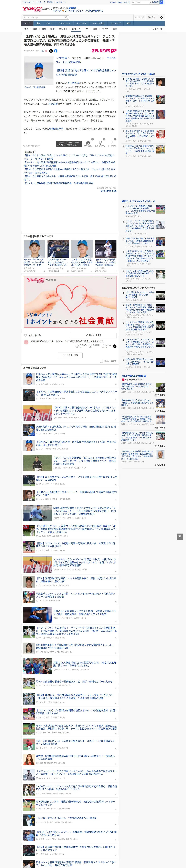Share the article on Facebook
186x868 pixels.
pos(56,51)
